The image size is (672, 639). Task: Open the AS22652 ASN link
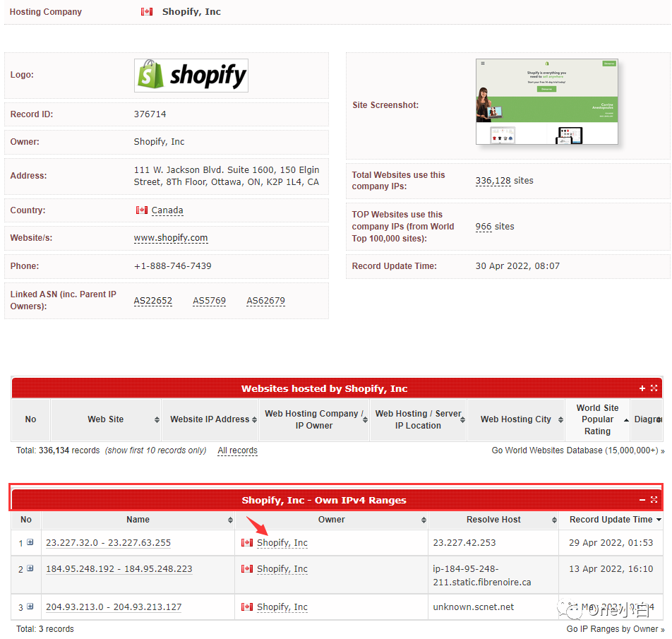[153, 301]
